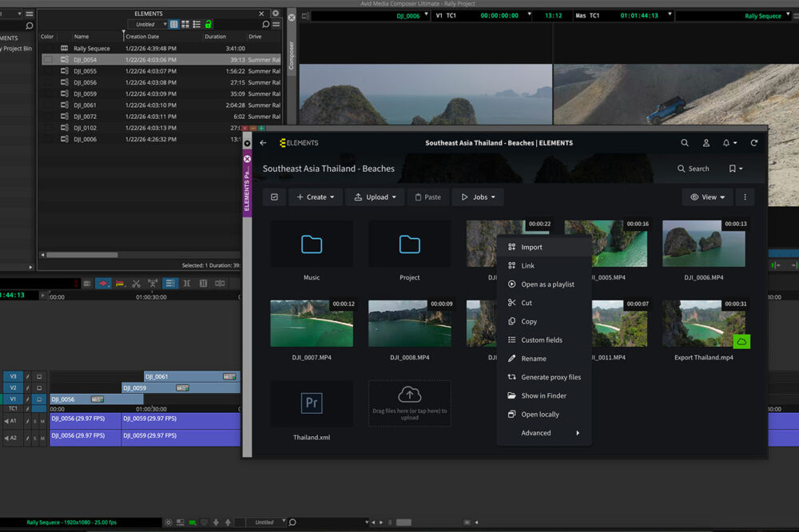Open the three-dot more options menu
Viewport: 799px width, 532px height.
(745, 197)
